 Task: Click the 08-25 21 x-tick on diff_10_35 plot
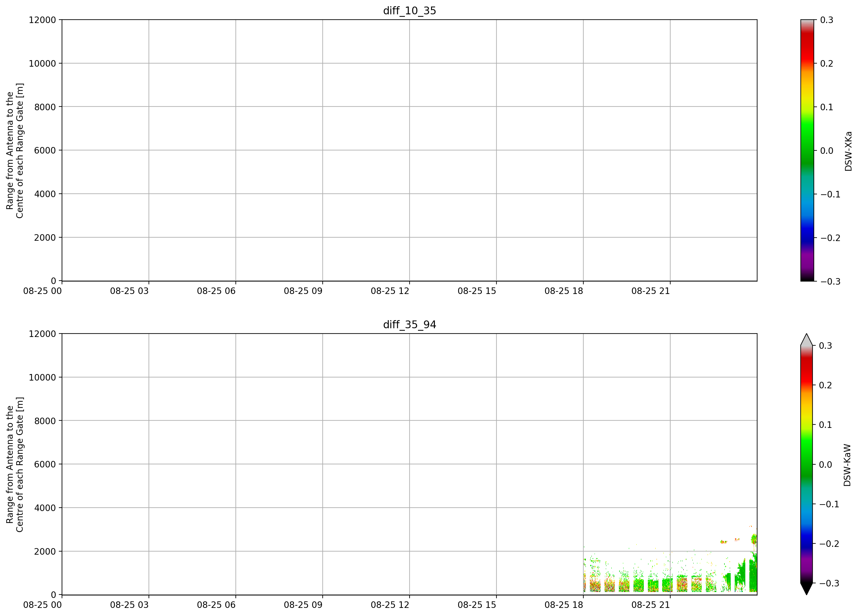[651, 291]
